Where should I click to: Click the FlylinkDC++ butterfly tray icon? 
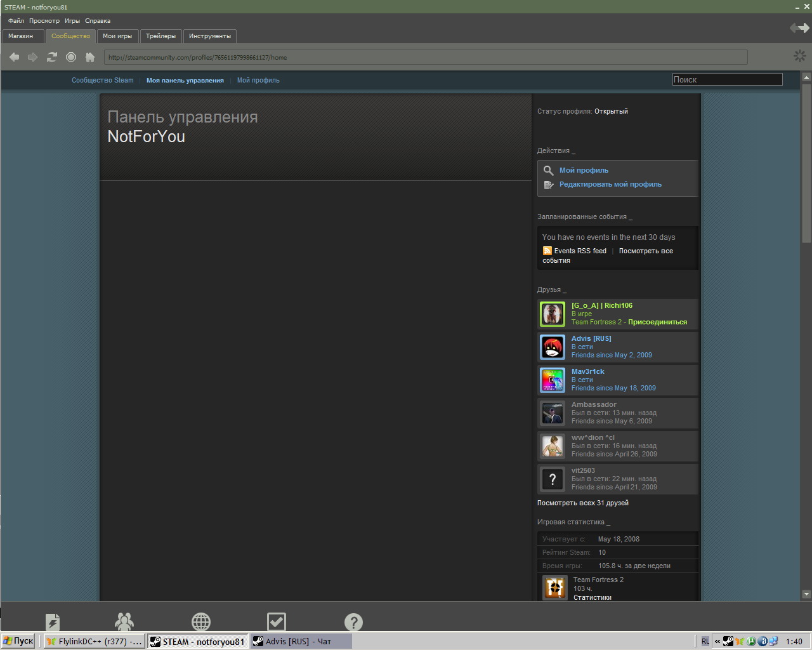coord(740,641)
